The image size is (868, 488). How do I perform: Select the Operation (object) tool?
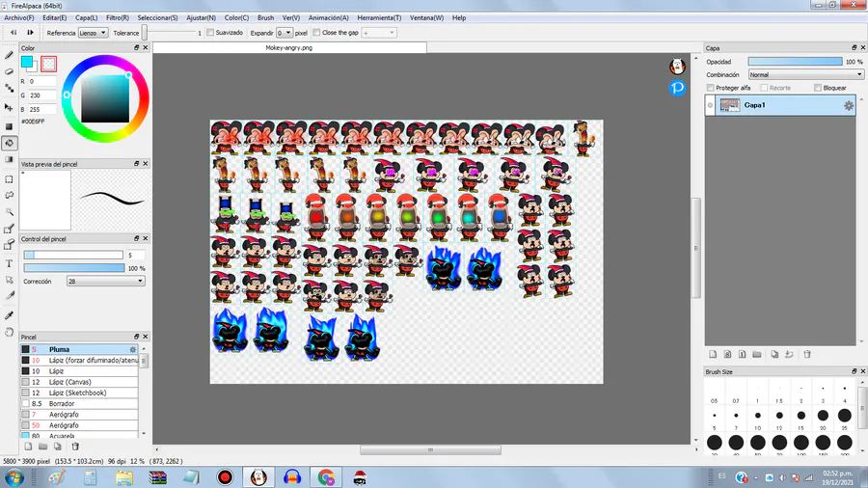click(9, 280)
